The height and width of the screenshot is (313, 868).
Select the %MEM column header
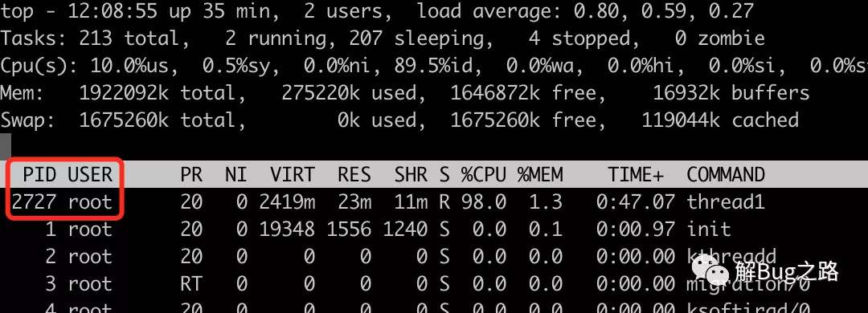point(540,175)
